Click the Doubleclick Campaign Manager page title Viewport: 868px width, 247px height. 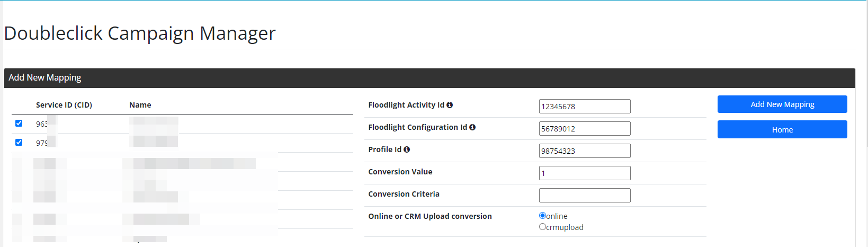[x=140, y=33]
